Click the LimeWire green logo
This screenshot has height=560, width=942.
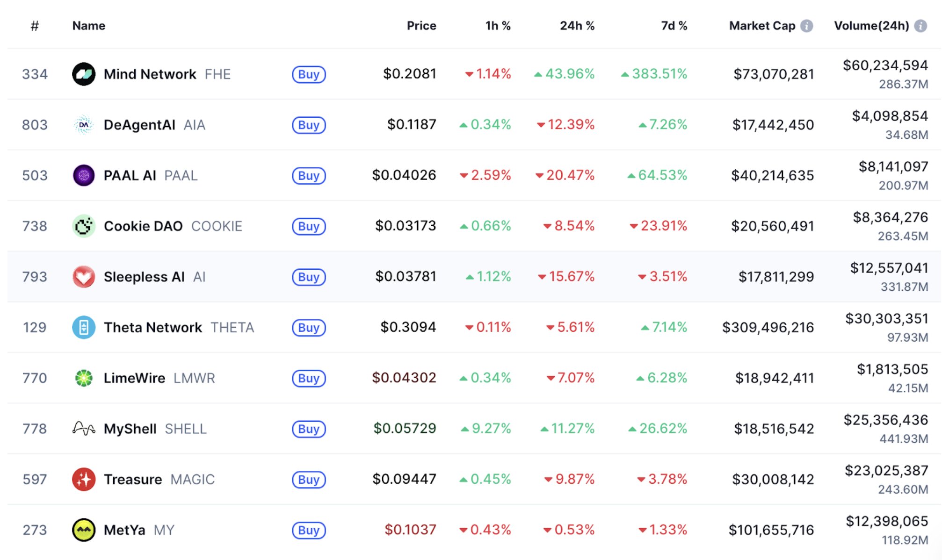(x=84, y=378)
